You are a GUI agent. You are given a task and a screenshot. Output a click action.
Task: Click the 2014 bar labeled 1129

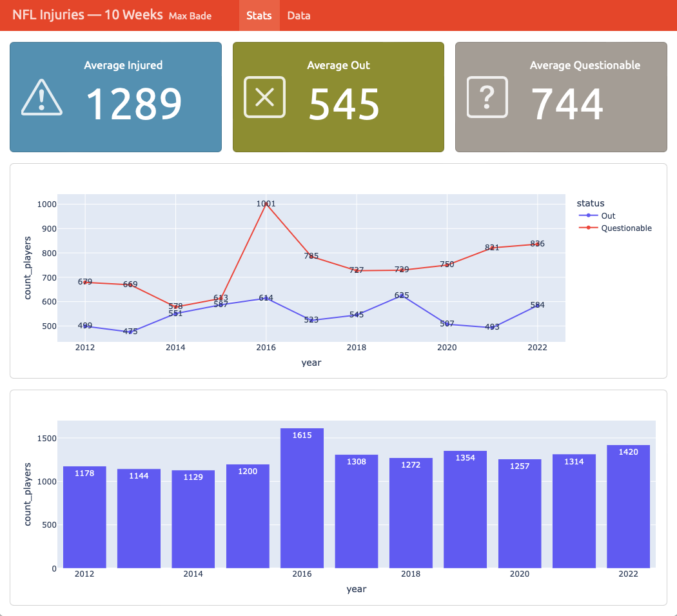(x=193, y=519)
